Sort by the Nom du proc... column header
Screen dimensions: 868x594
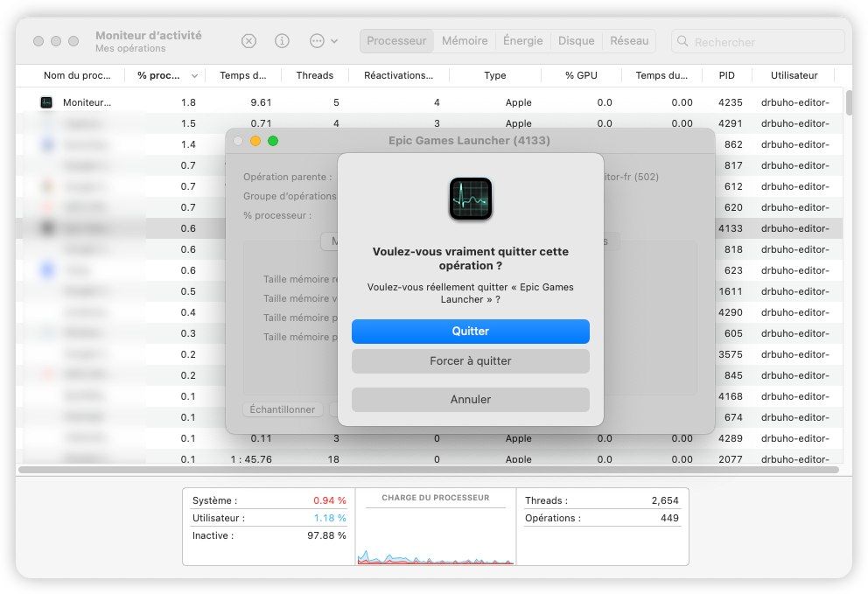tap(77, 75)
